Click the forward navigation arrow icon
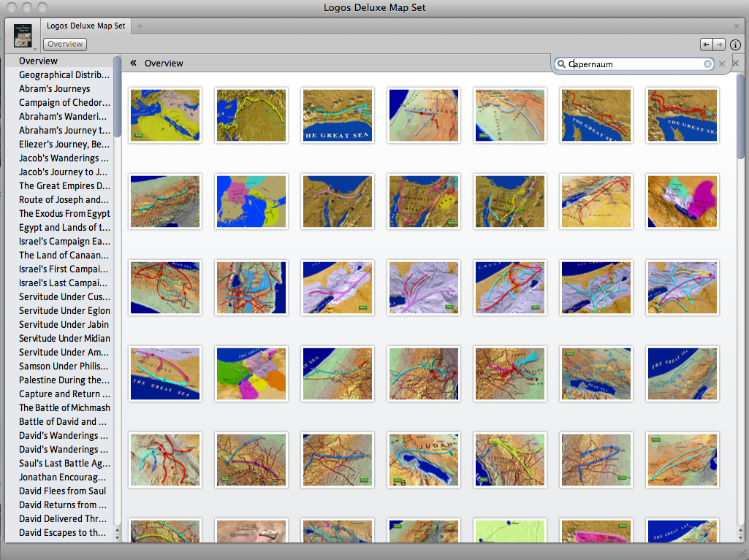The width and height of the screenshot is (749, 560). coord(719,45)
